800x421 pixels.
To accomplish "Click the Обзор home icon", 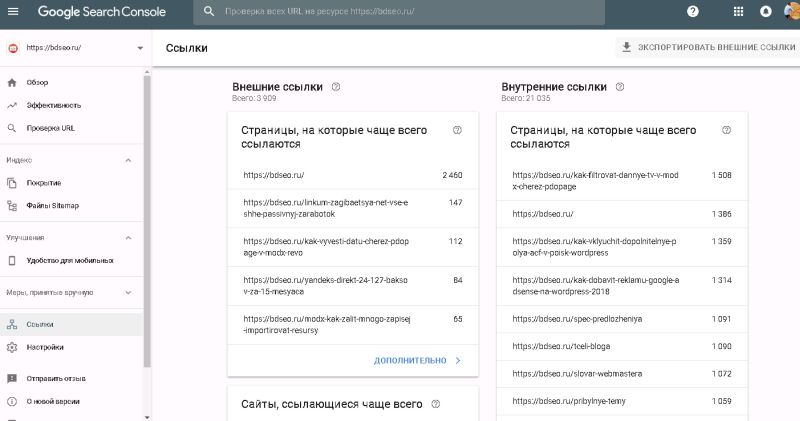I will coord(12,83).
